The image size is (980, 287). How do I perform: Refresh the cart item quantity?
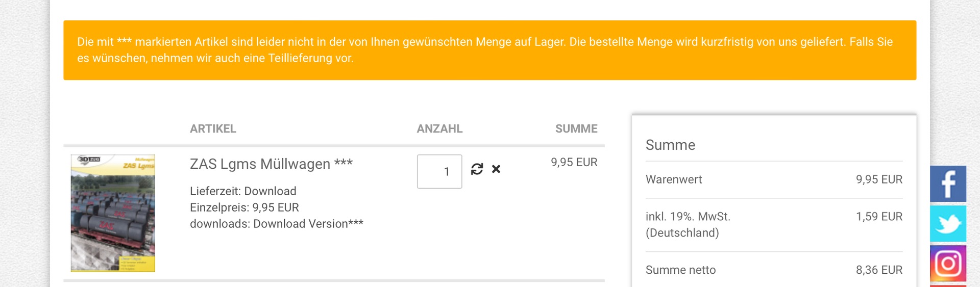tap(477, 169)
